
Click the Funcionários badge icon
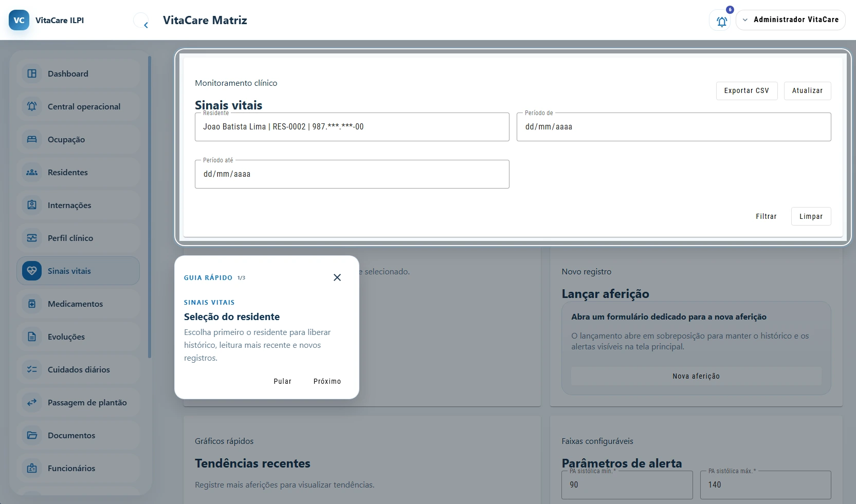(x=32, y=468)
